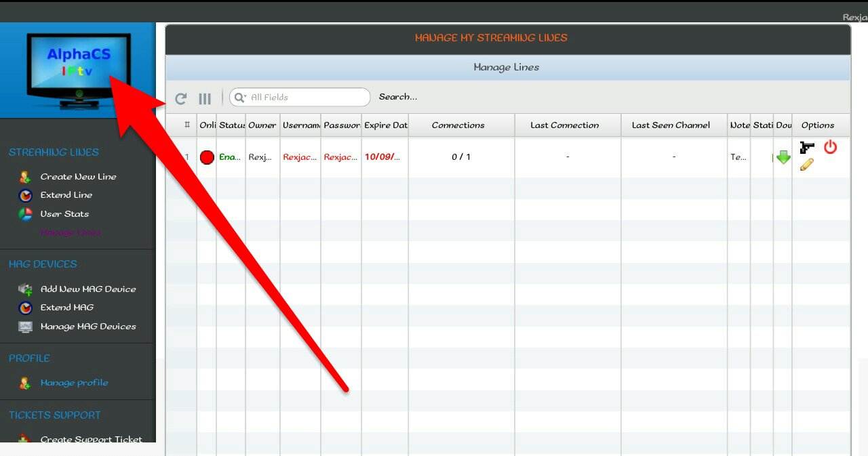Select the Add New MAG Device icon
The width and height of the screenshot is (868, 456).
pos(26,289)
